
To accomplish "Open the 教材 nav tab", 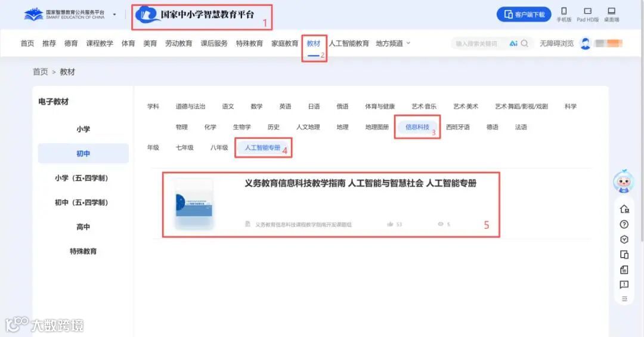I will tap(314, 43).
